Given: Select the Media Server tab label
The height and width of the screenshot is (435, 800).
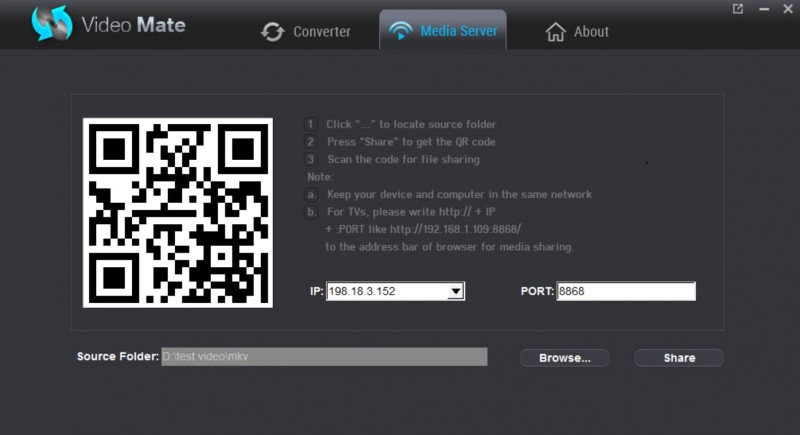Looking at the screenshot, I should point(459,31).
